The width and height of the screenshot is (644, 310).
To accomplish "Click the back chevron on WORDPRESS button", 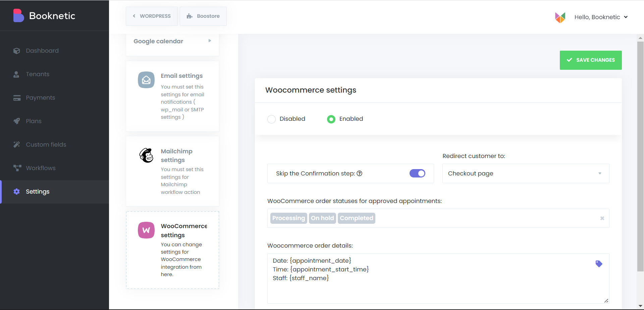I will point(134,16).
